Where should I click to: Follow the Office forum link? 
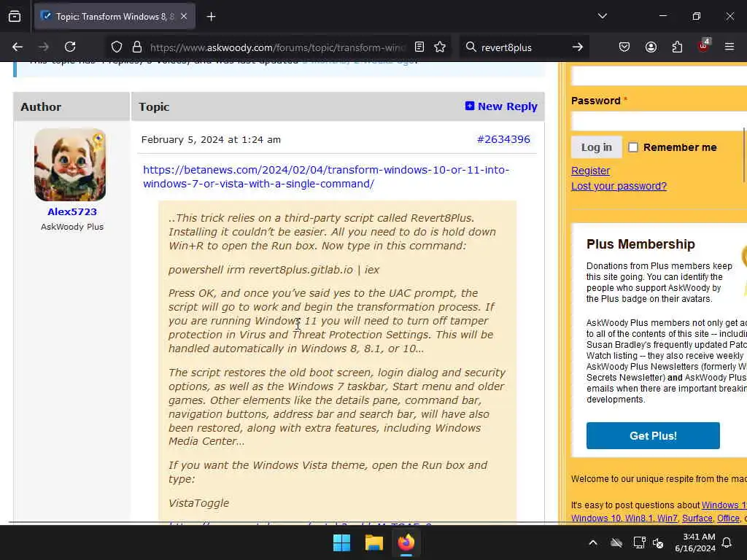point(728,518)
